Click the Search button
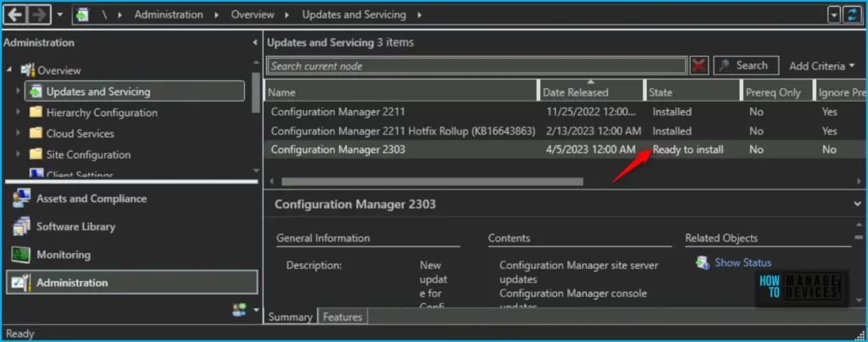The width and height of the screenshot is (868, 342). 746,65
